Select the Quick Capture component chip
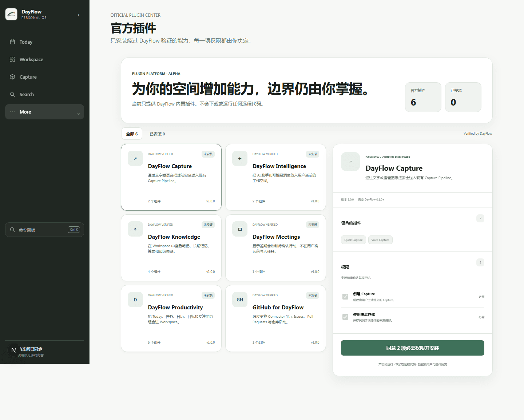524x420 pixels. pyautogui.click(x=353, y=240)
